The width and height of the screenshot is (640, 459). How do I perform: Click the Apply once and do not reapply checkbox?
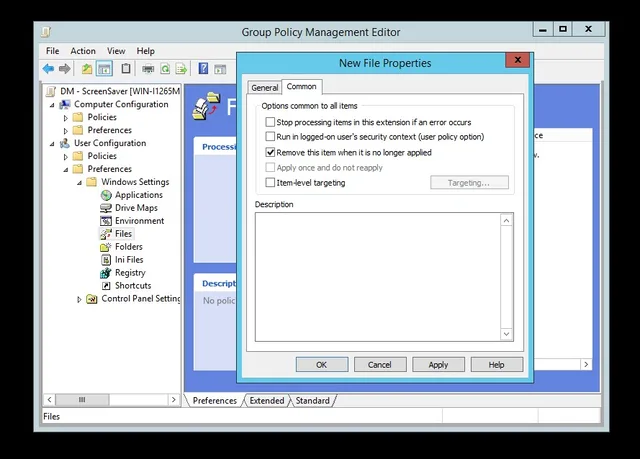[270, 167]
